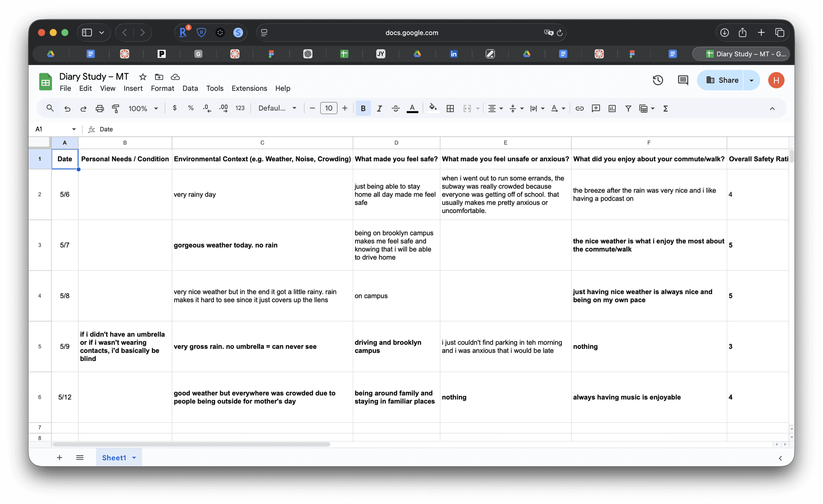
Task: Open the fill color picker
Action: tap(432, 108)
